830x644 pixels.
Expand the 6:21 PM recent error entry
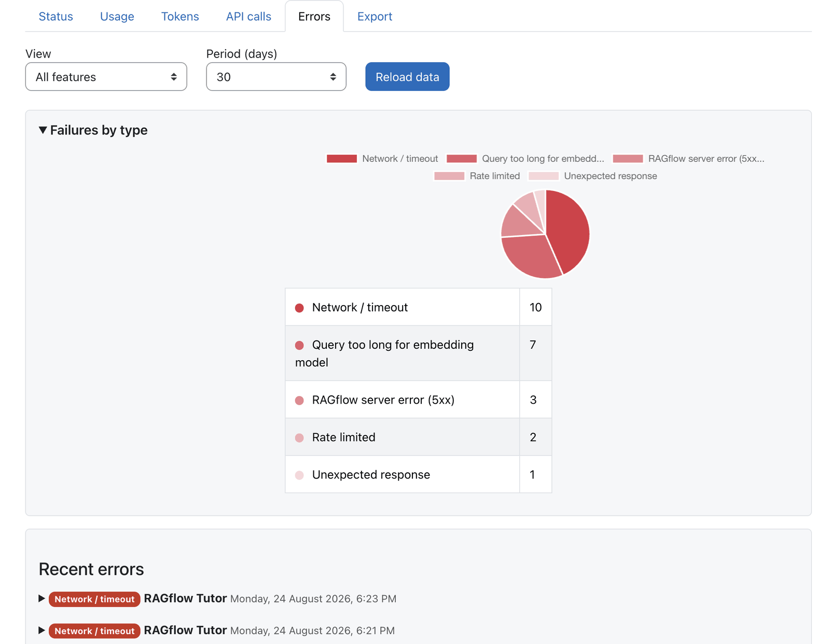(42, 631)
